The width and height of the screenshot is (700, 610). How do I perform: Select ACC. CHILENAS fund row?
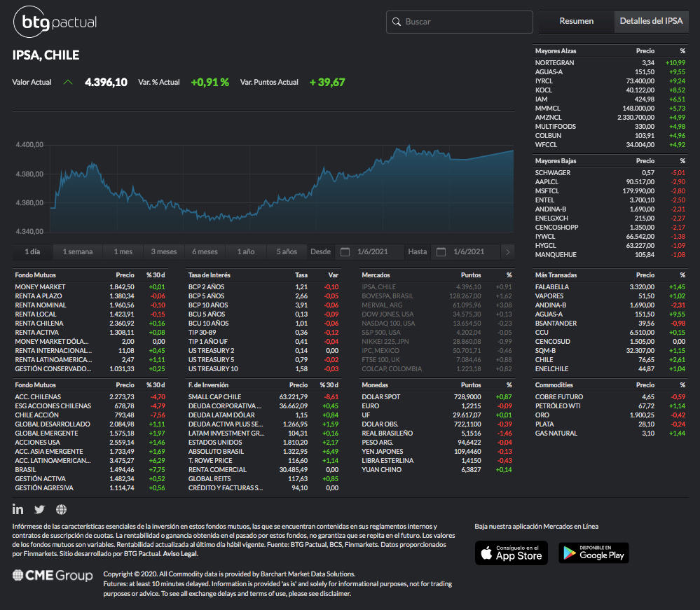pyautogui.click(x=90, y=396)
